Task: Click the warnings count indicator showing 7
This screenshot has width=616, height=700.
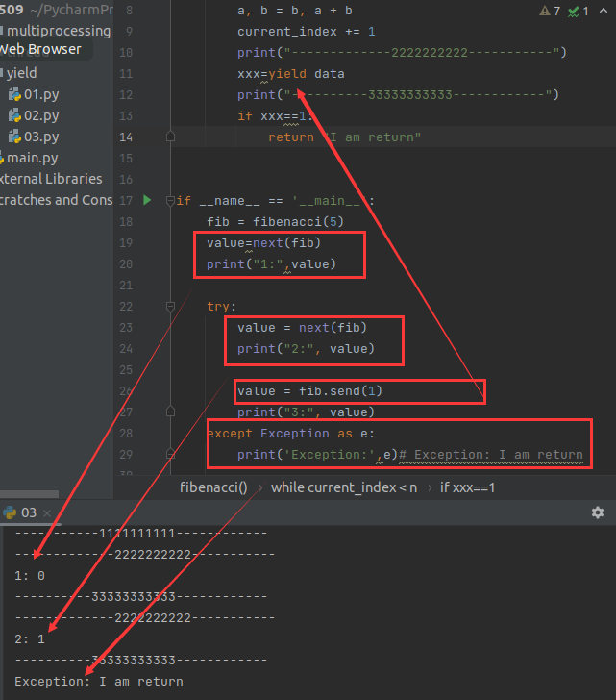Action: pyautogui.click(x=550, y=12)
